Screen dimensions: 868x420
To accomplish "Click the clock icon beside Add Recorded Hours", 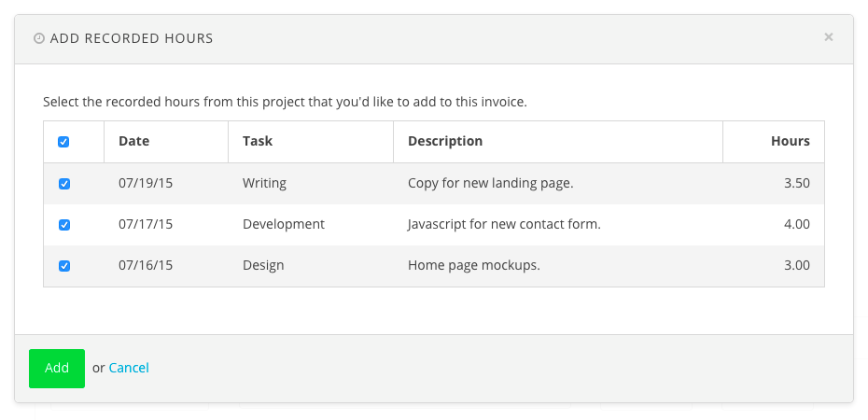I will 39,39.
